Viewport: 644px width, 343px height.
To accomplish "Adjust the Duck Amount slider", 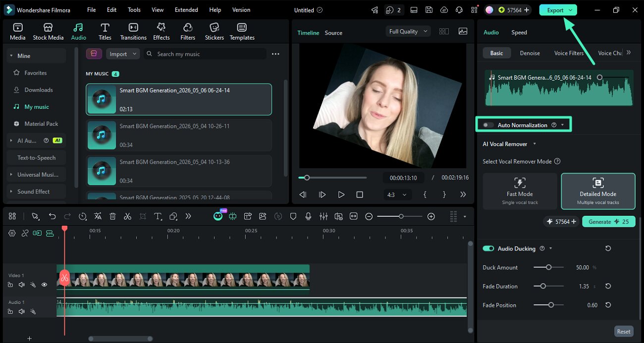I will (x=548, y=267).
